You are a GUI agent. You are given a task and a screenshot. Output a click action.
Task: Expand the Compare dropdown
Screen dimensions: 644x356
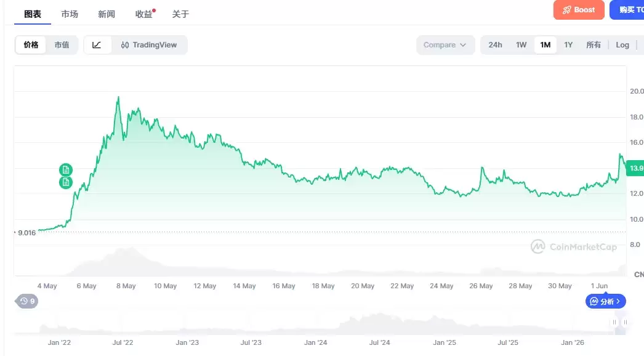click(x=445, y=45)
